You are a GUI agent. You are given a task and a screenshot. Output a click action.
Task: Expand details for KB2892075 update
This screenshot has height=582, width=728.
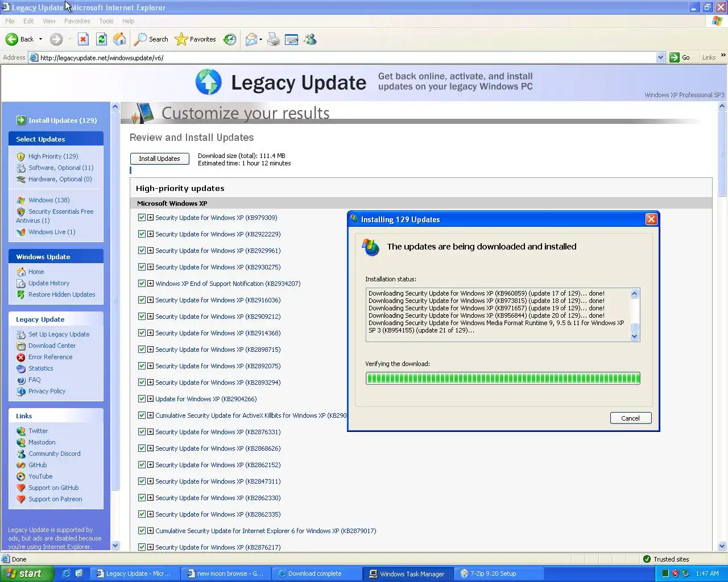point(150,366)
